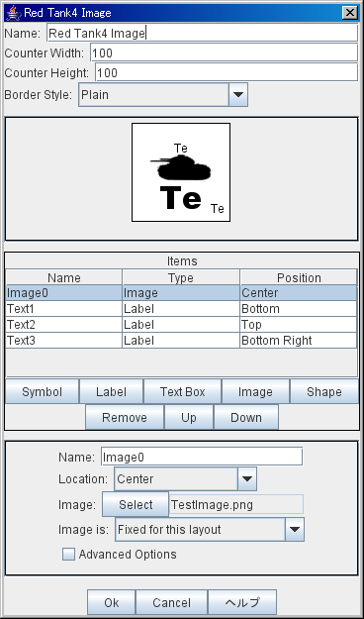Move selected item Up
This screenshot has height=619, width=364.
(x=189, y=417)
